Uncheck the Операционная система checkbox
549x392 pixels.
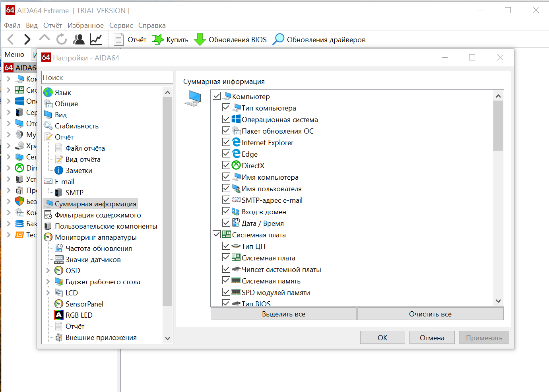226,119
